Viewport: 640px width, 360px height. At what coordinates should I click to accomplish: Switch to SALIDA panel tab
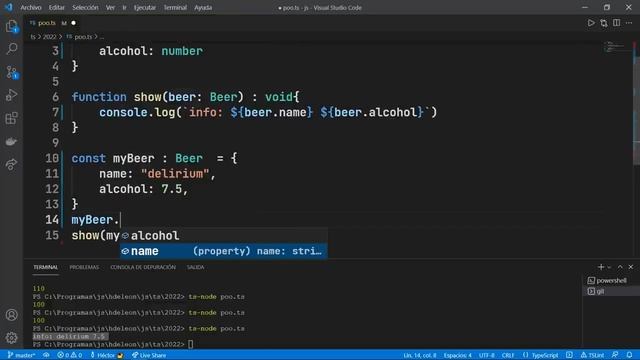click(x=196, y=267)
